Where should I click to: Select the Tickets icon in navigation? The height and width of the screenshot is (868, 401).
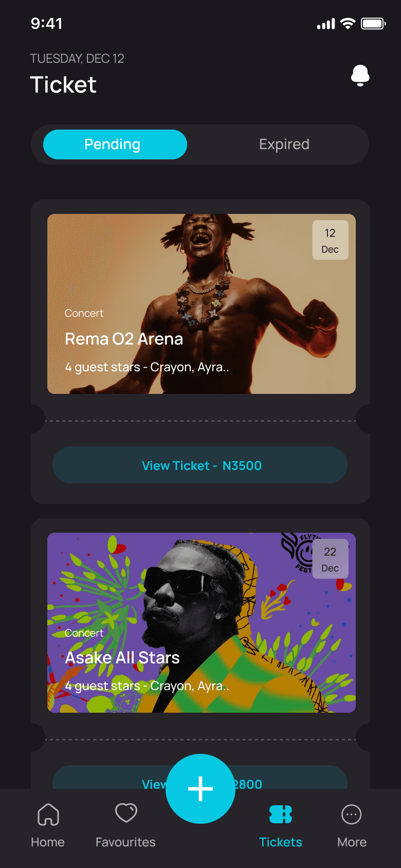tap(281, 814)
